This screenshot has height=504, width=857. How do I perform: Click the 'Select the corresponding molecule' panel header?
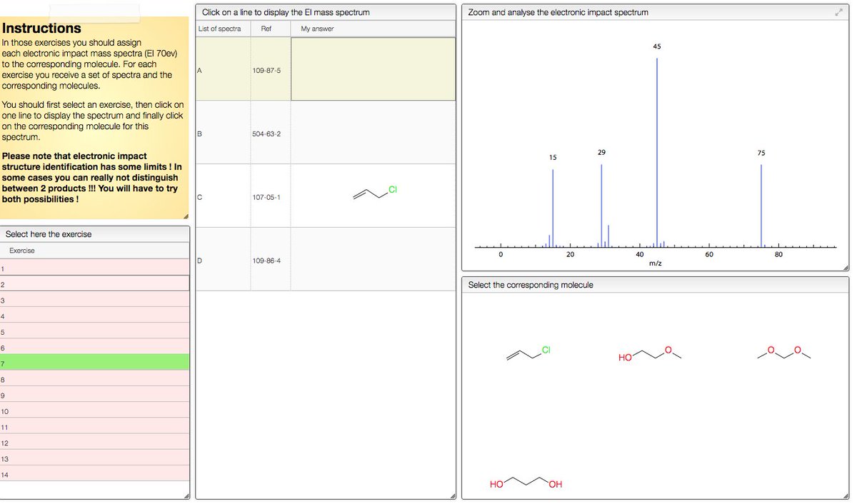click(x=655, y=285)
